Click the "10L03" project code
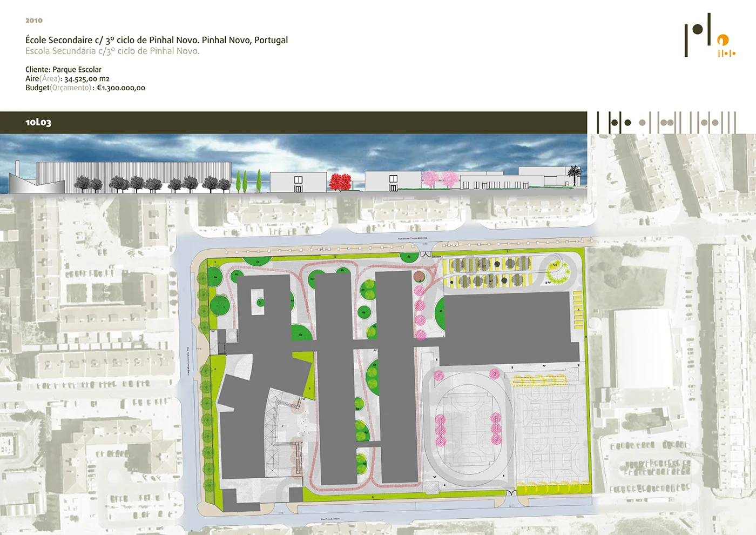The image size is (756, 535). (38, 123)
